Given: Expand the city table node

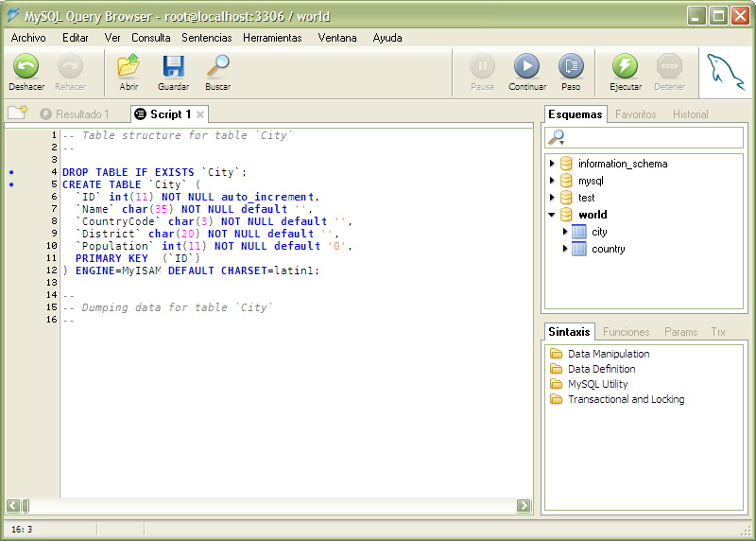Looking at the screenshot, I should 565,232.
